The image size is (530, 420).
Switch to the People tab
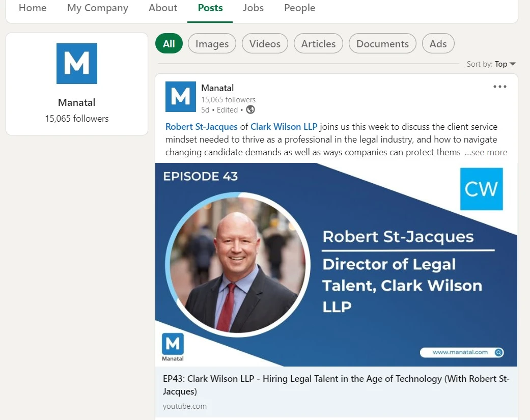coord(299,8)
